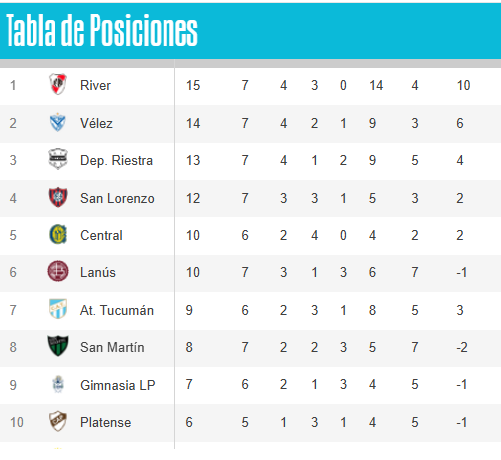Click the At. Tucumán crest icon
Viewport: 501px width, 460px height.
58,309
